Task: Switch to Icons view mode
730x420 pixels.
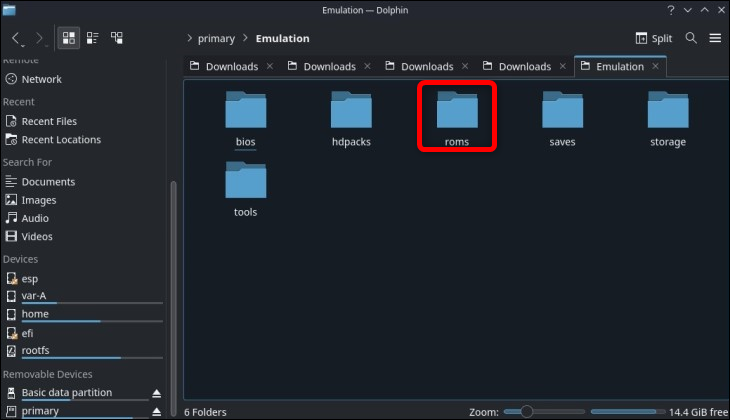Action: [x=69, y=39]
